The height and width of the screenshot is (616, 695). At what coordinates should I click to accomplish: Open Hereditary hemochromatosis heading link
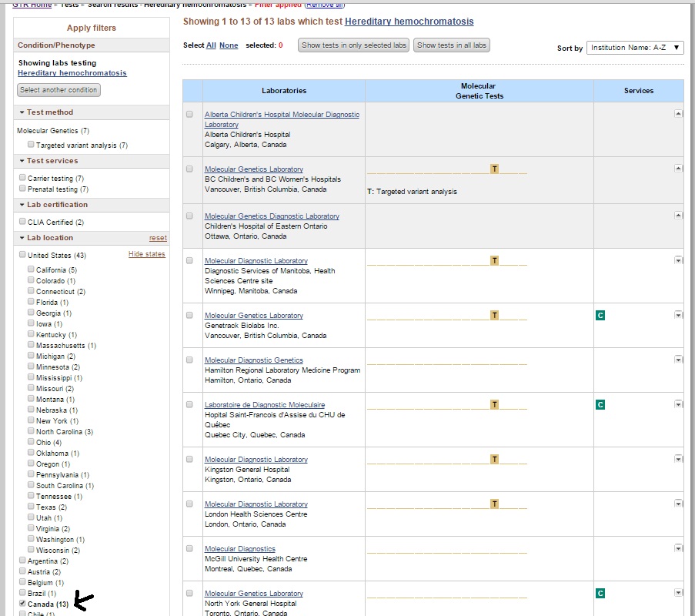409,22
